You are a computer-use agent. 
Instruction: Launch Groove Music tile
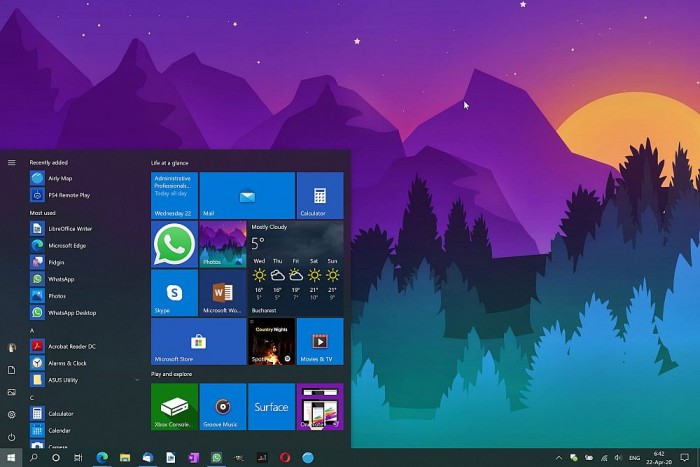click(222, 406)
